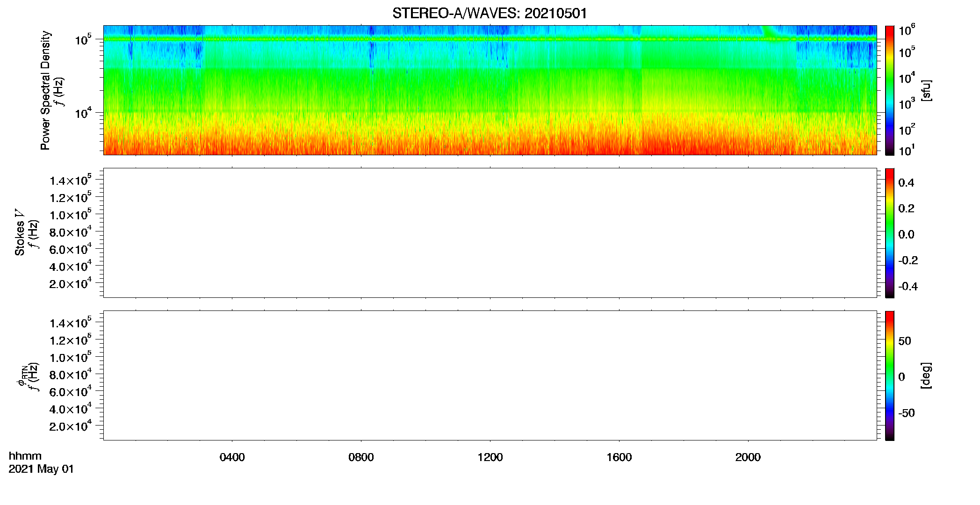Viewport: 980px width, 505px height.
Task: Click the plot title STEREO-A/WAVES: 20210501
Action: (490, 14)
